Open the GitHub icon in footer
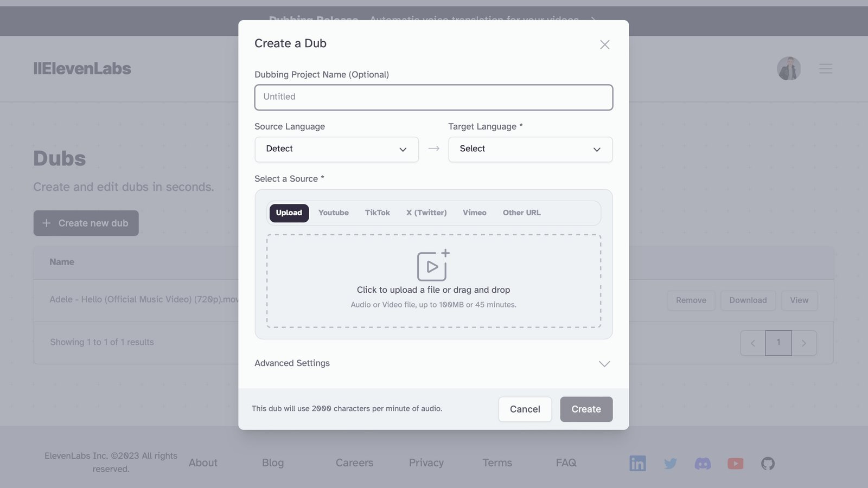This screenshot has width=868, height=488. [x=768, y=464]
